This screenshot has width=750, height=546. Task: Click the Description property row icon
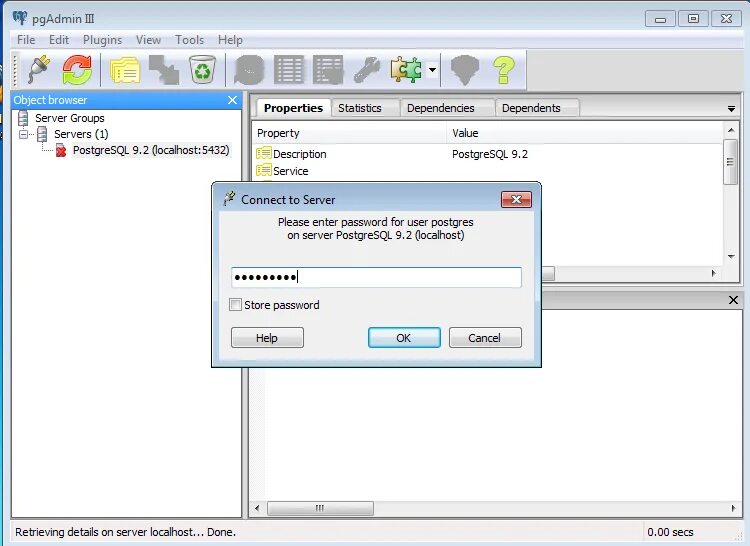pos(264,153)
